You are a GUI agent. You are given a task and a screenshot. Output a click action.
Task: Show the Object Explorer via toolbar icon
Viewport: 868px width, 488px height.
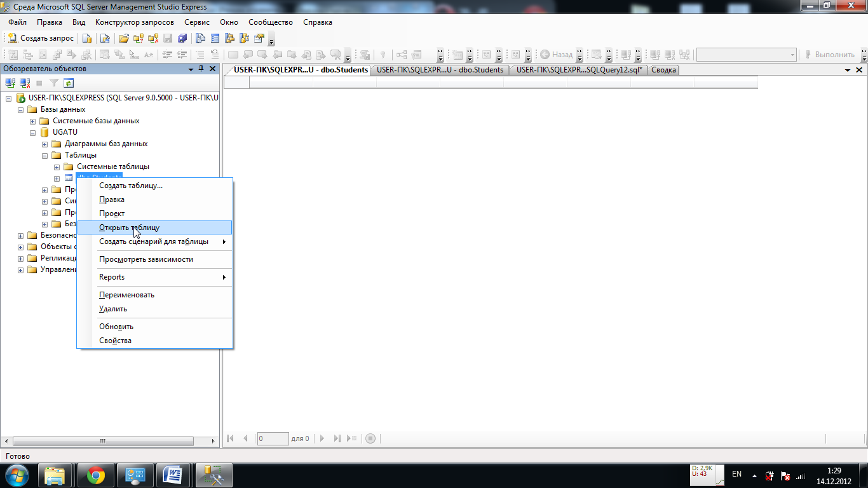tap(229, 38)
